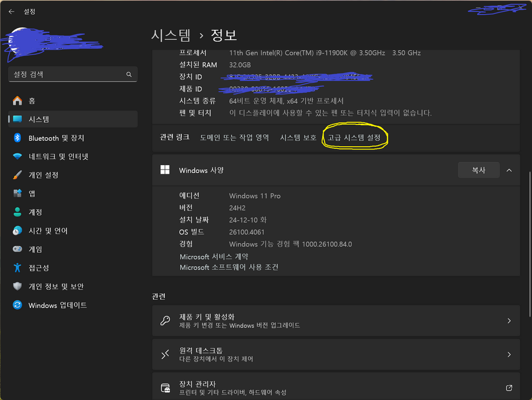Click the Device Manager icon
This screenshot has width=532, height=400.
165,388
